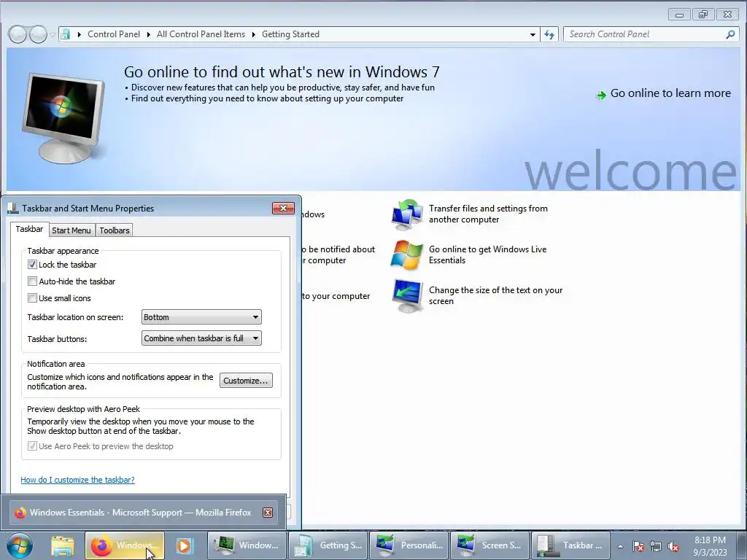747x560 pixels.
Task: Open the network tray icon
Action: pos(656,546)
